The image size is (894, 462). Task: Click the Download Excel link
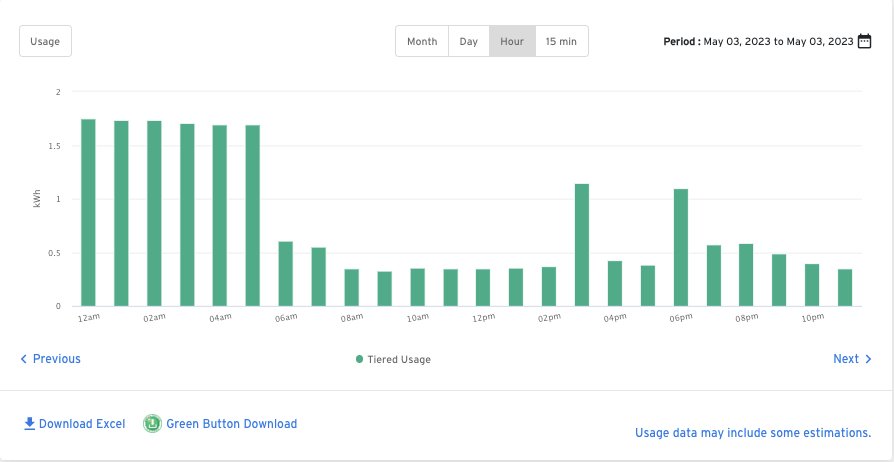(x=82, y=424)
